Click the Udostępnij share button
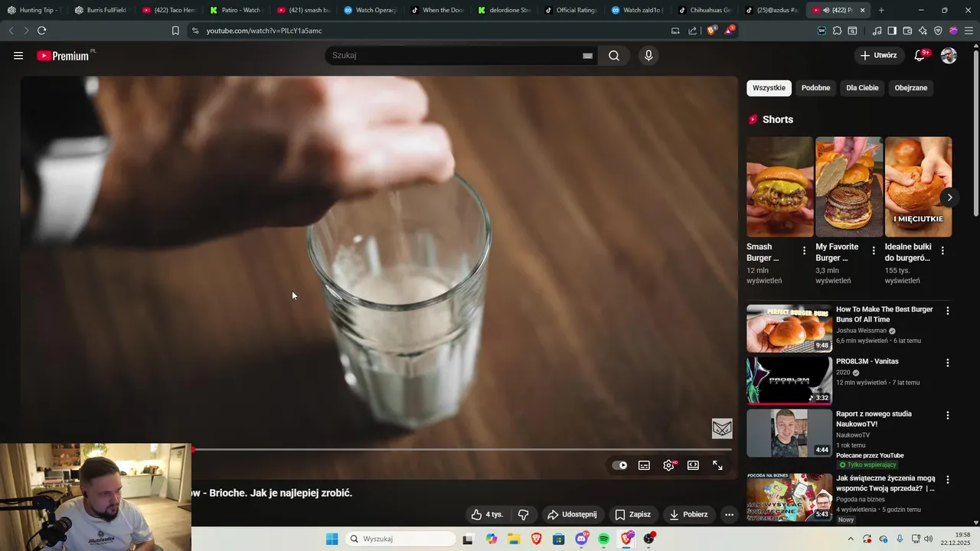This screenshot has height=551, width=980. pyautogui.click(x=572, y=514)
